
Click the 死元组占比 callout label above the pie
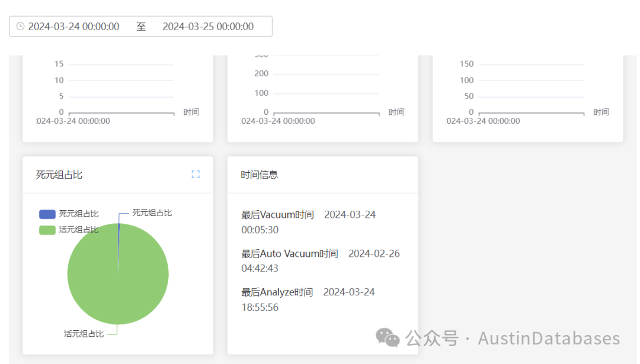pyautogui.click(x=152, y=212)
